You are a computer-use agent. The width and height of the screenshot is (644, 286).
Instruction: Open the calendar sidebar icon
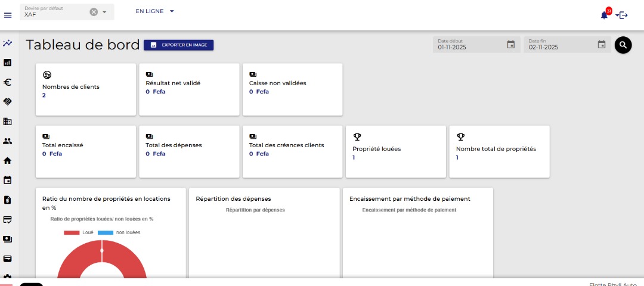pos(7,180)
